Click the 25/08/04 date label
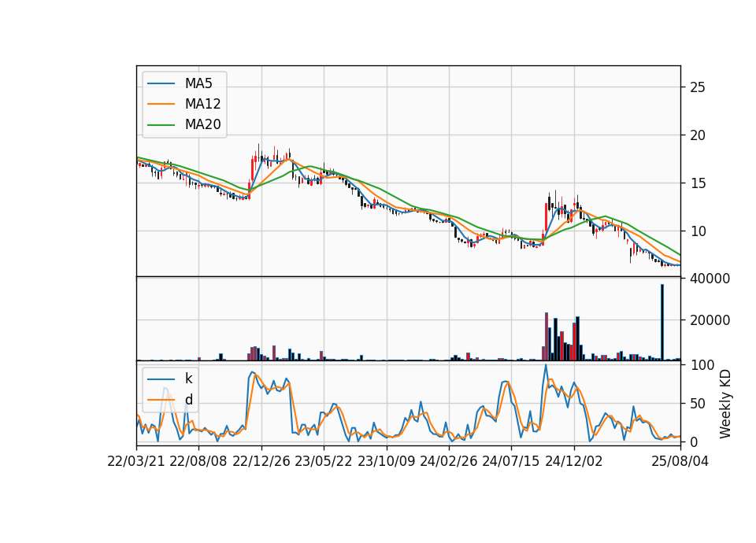Screen dimensions: 756x543 pyautogui.click(x=680, y=461)
